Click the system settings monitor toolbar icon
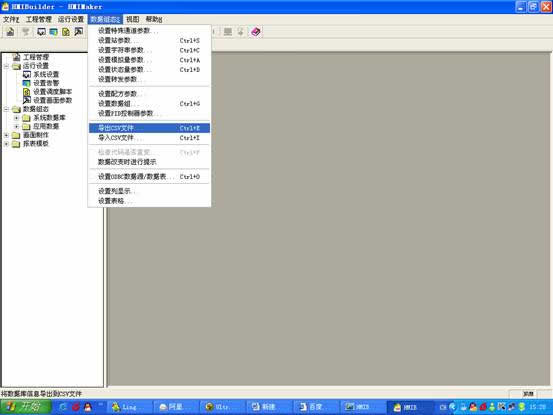This screenshot has height=415, width=553. click(41, 32)
